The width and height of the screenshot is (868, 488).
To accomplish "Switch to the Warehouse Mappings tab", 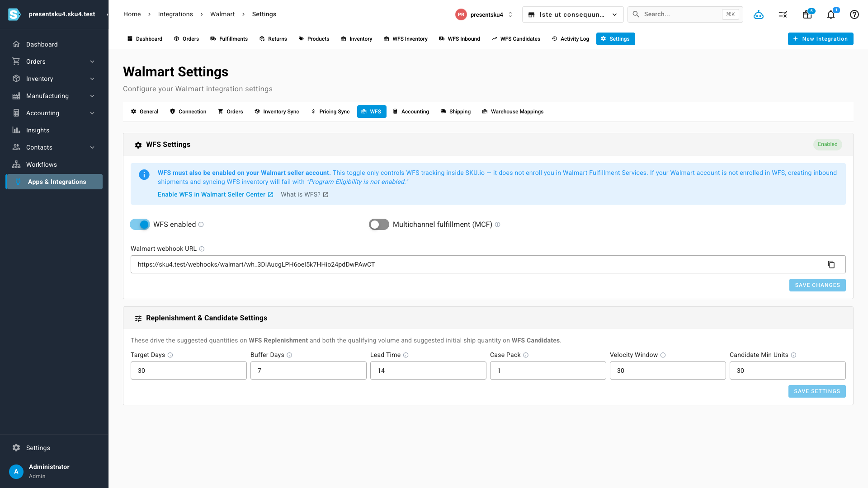I will (x=513, y=112).
